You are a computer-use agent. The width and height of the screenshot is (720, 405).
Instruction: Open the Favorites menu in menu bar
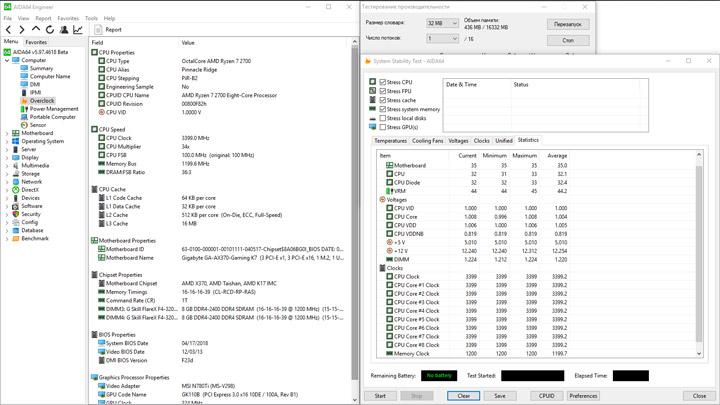tap(68, 18)
